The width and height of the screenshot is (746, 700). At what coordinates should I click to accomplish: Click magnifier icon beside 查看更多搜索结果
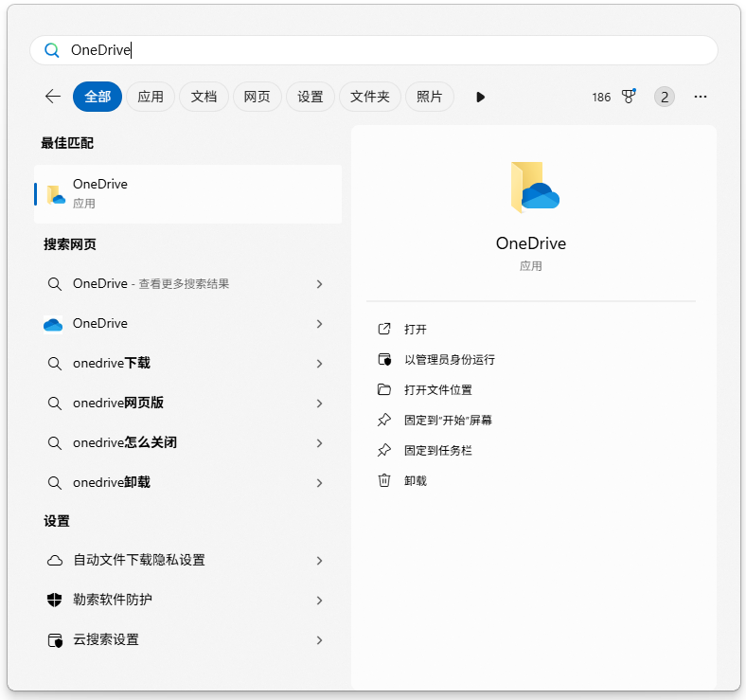[55, 284]
